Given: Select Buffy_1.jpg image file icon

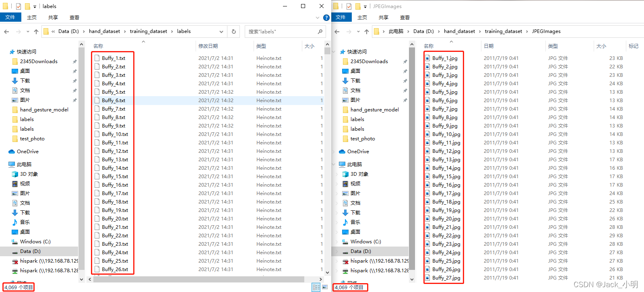Looking at the screenshot, I should 427,58.
